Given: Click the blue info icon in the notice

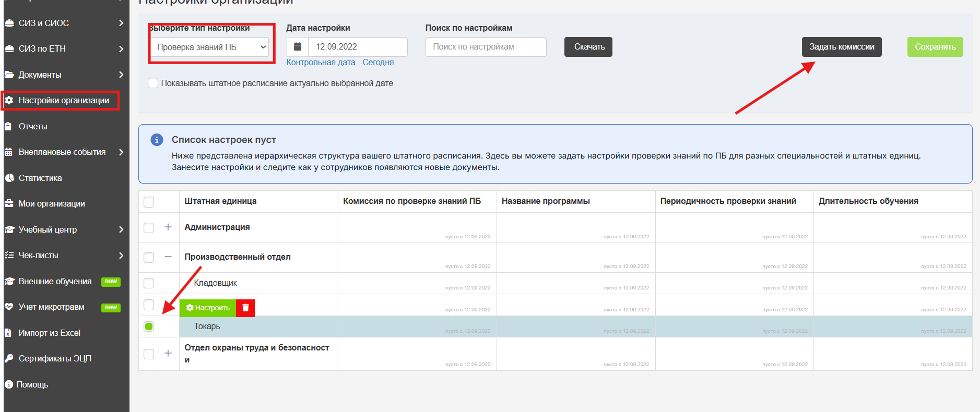Looking at the screenshot, I should click(x=157, y=140).
